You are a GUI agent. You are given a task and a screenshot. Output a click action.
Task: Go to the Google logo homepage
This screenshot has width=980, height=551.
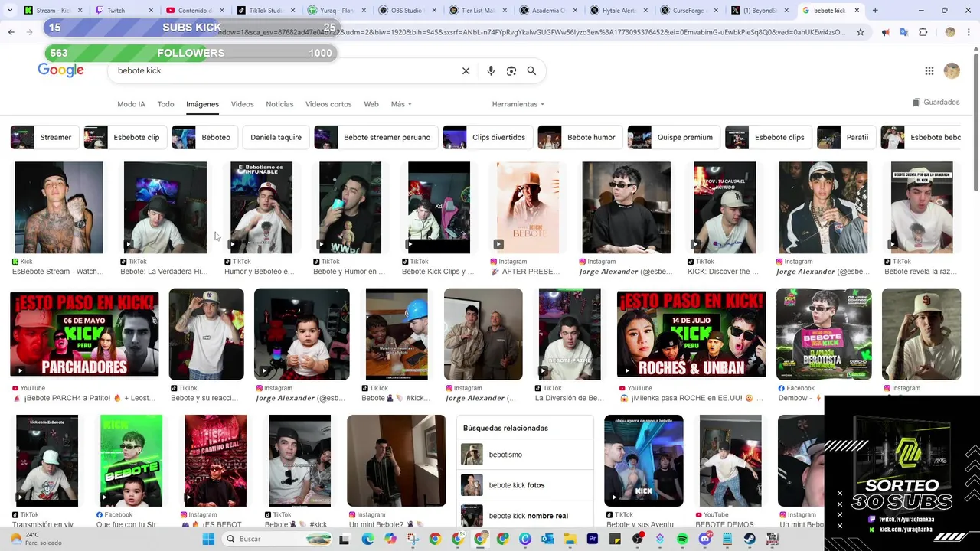tap(60, 70)
